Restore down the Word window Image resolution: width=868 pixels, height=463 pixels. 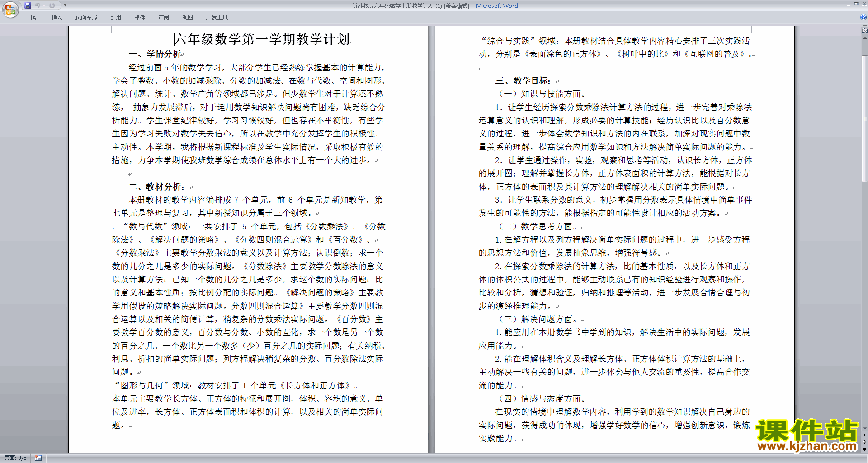[x=856, y=4]
